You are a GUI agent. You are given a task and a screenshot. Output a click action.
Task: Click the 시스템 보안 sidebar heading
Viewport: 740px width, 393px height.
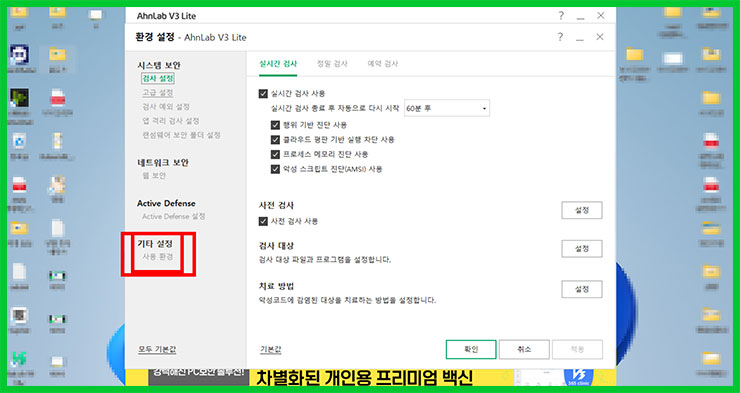(159, 65)
